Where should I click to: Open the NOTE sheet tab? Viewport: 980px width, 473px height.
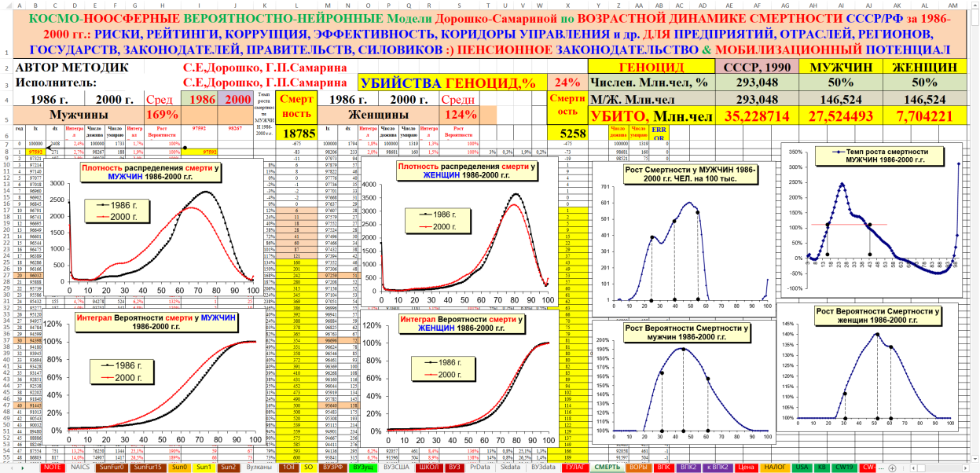(x=53, y=467)
